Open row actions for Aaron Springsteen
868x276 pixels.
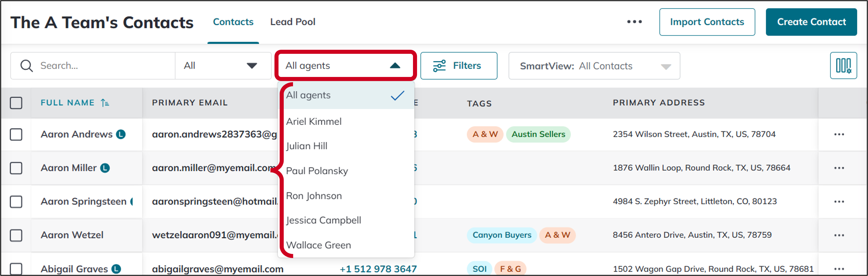click(839, 202)
